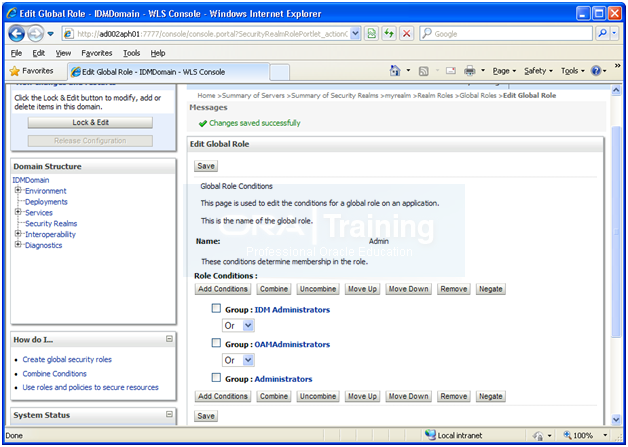The width and height of the screenshot is (628, 447).
Task: Expand the Environment tree node
Action: click(x=18, y=190)
